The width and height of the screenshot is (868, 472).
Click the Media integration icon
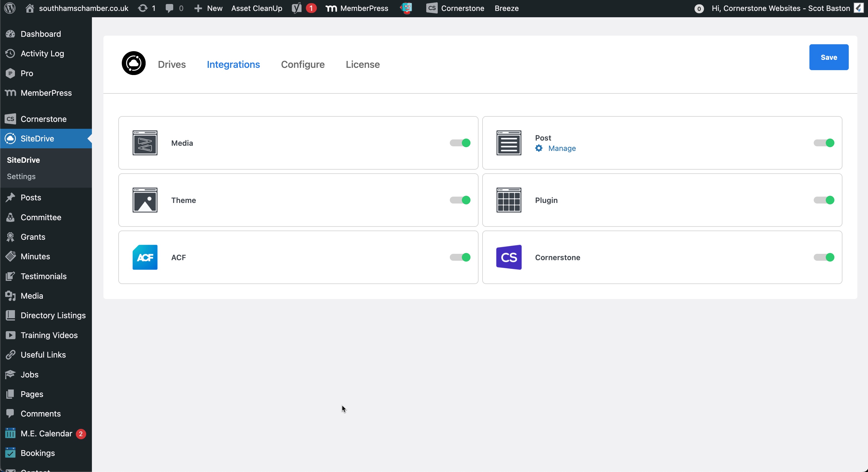[x=145, y=143]
